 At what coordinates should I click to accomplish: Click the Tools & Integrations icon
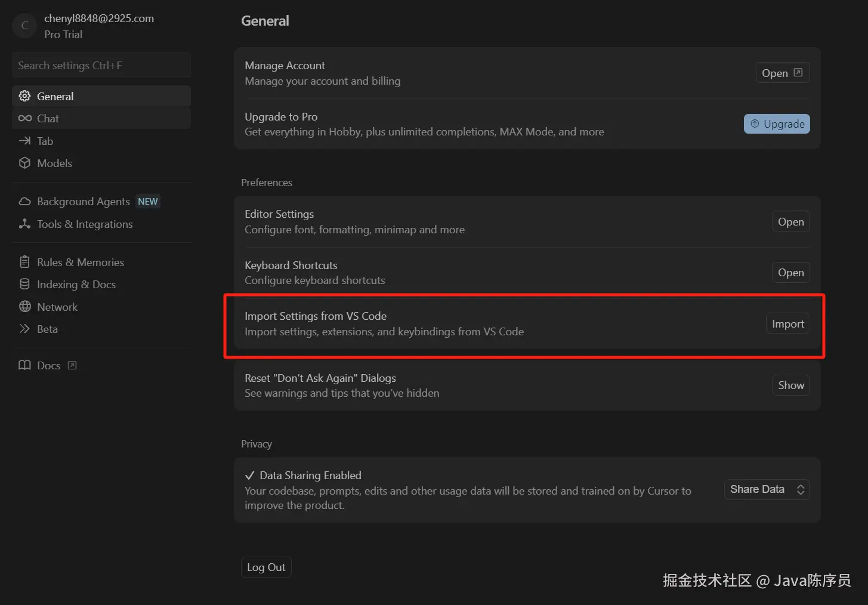24,224
